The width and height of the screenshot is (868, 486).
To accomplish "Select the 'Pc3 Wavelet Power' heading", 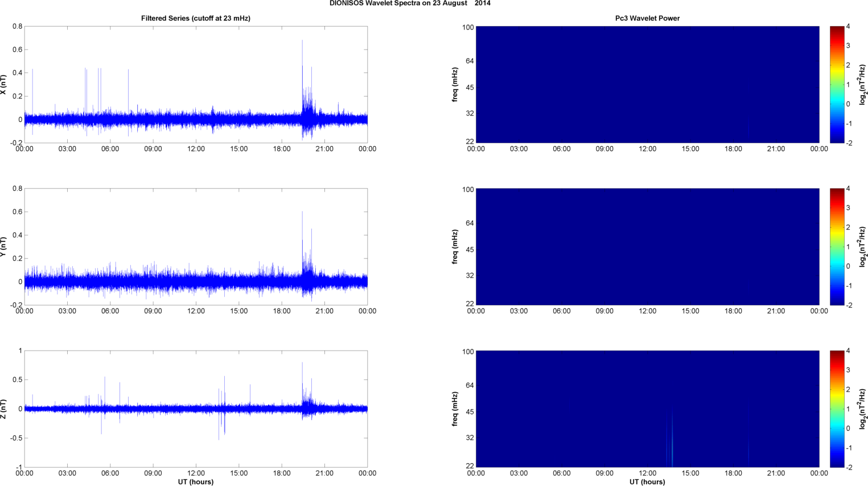I will pos(647,18).
